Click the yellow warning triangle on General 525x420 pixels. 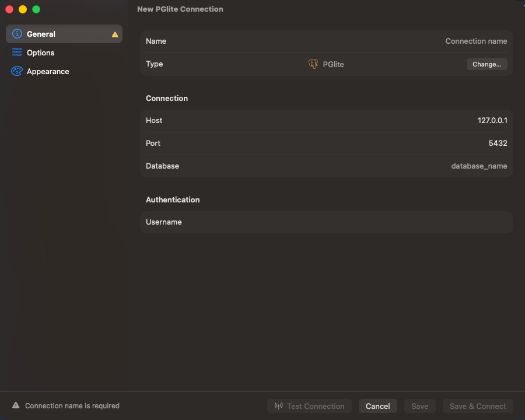coord(115,34)
